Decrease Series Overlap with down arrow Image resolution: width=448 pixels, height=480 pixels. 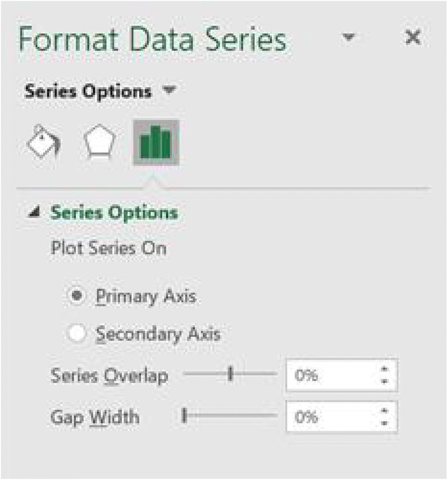pos(384,381)
